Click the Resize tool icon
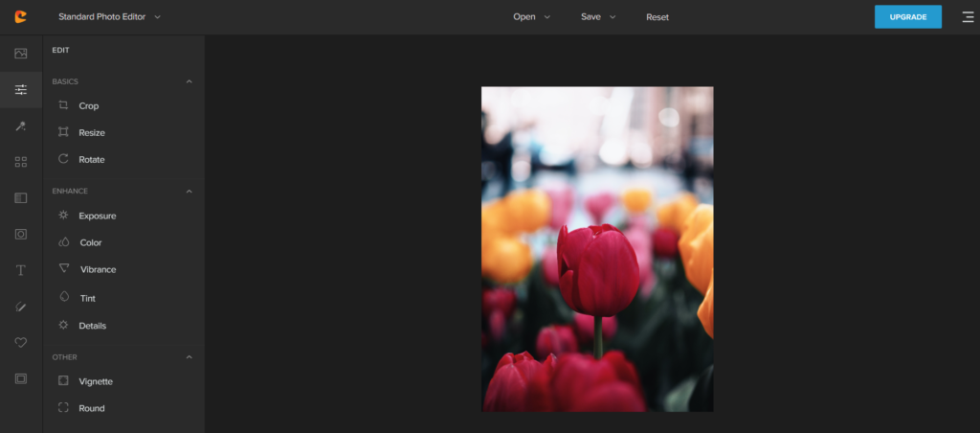This screenshot has width=980, height=433. coord(63,132)
